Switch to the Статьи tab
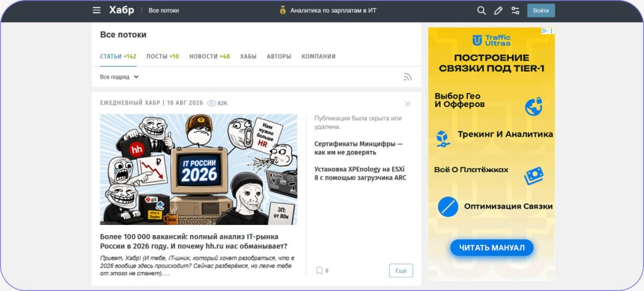Viewport: 644px width, 291px height. (x=118, y=57)
